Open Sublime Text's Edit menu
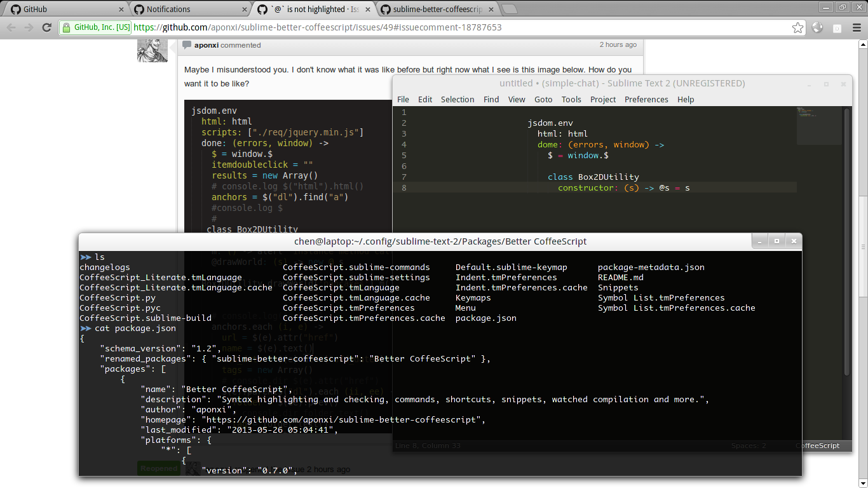The height and width of the screenshot is (488, 868). (x=425, y=99)
